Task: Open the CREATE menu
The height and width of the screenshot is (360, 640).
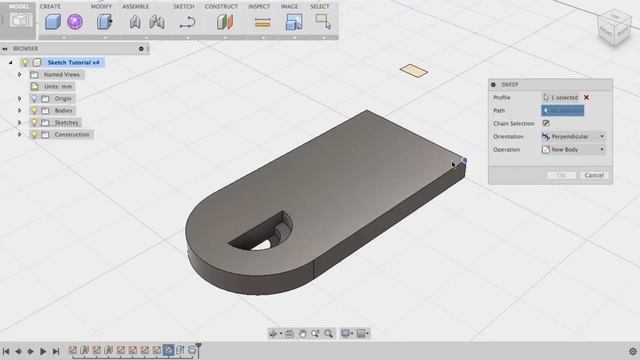Action: pos(50,7)
